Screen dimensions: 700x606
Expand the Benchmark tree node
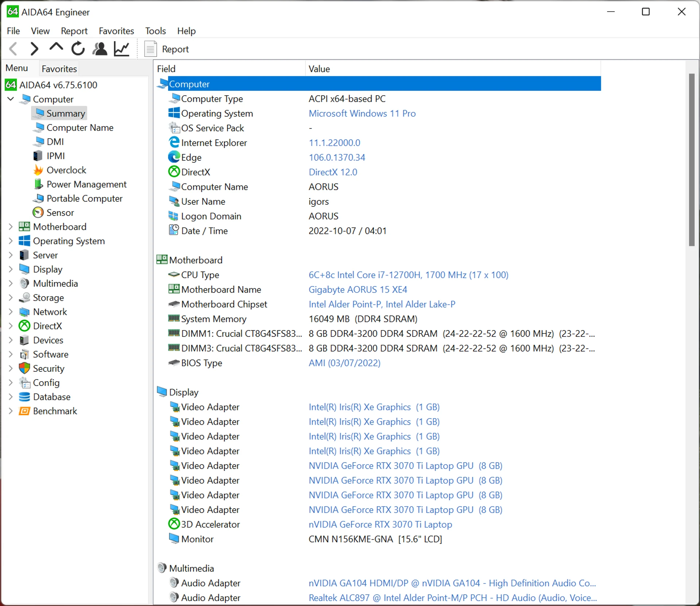tap(11, 411)
